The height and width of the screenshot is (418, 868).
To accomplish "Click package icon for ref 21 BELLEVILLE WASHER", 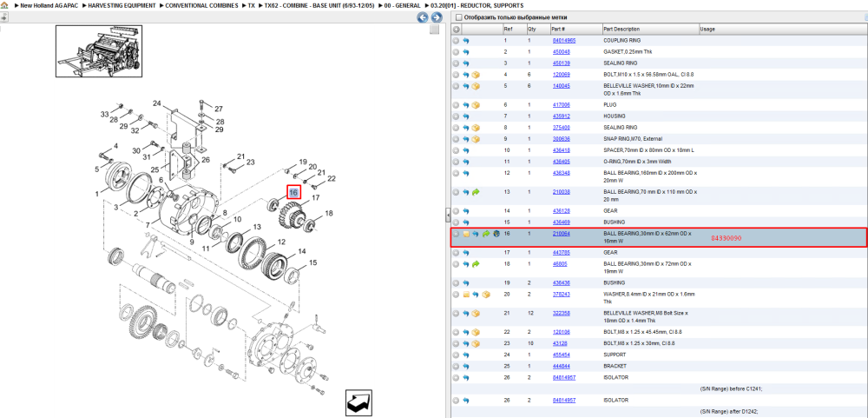I will (x=476, y=313).
